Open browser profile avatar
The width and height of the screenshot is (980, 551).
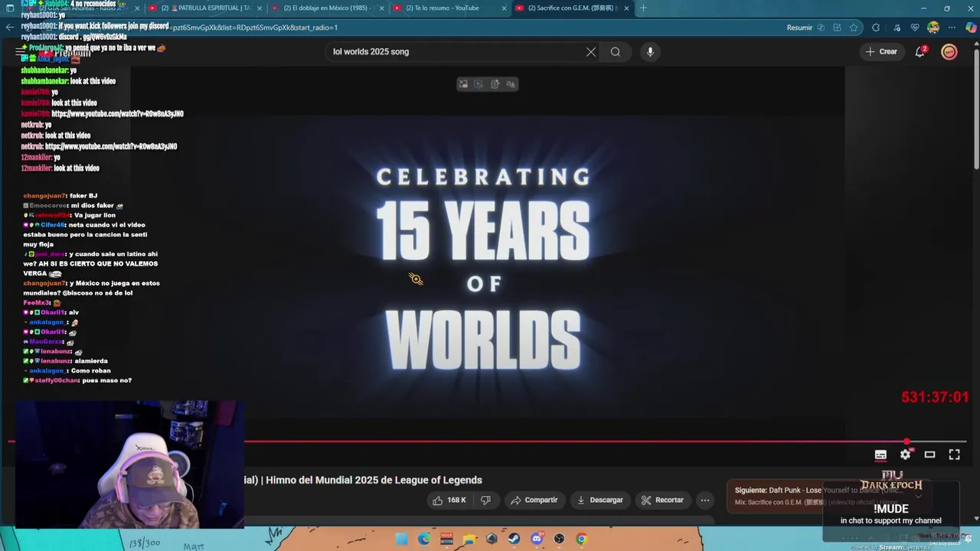933,28
